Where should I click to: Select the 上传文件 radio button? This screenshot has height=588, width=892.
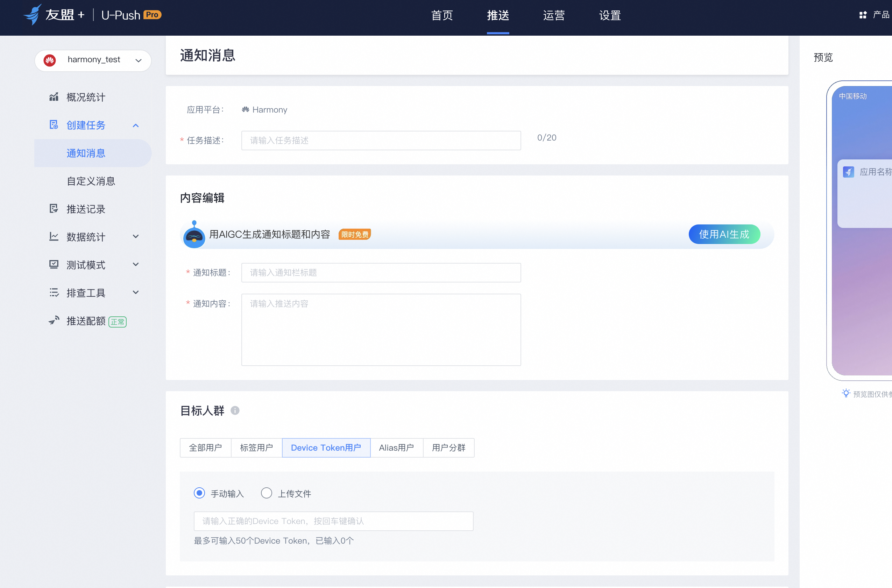coord(267,493)
